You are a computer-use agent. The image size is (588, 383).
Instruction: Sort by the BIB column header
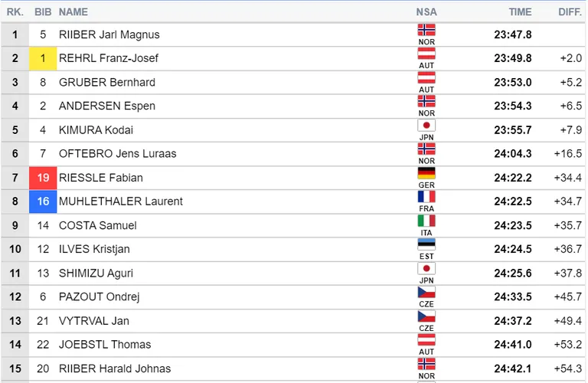[x=43, y=12]
